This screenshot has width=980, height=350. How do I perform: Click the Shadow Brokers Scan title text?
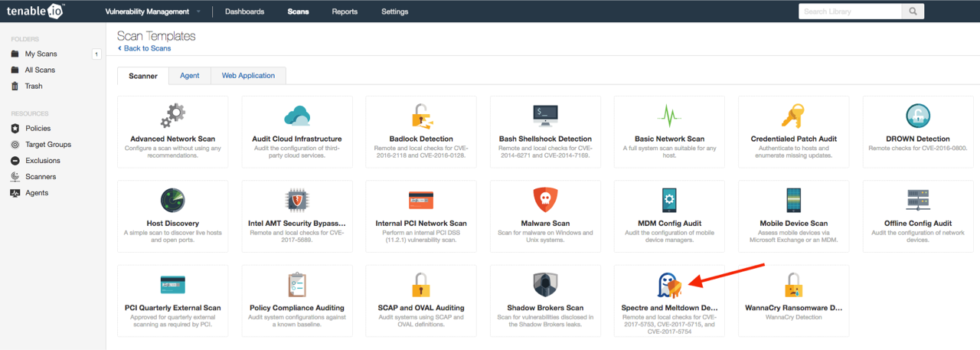coord(545,308)
